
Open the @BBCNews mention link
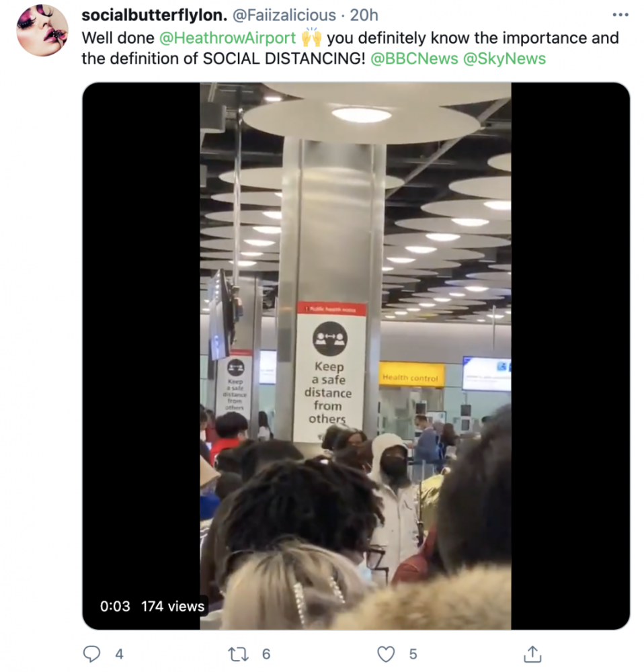coord(414,58)
